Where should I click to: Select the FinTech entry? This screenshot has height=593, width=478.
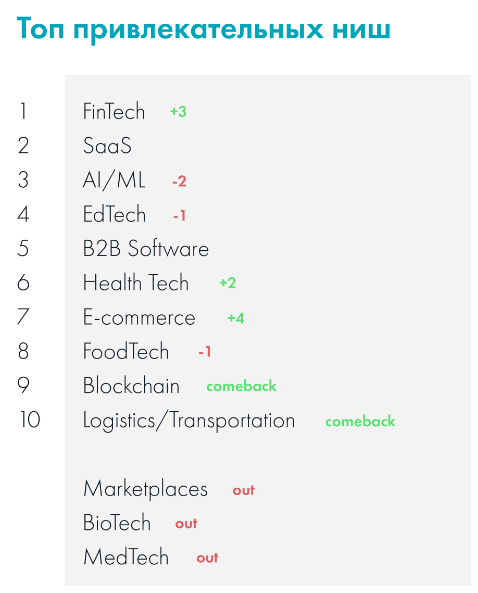click(x=114, y=112)
